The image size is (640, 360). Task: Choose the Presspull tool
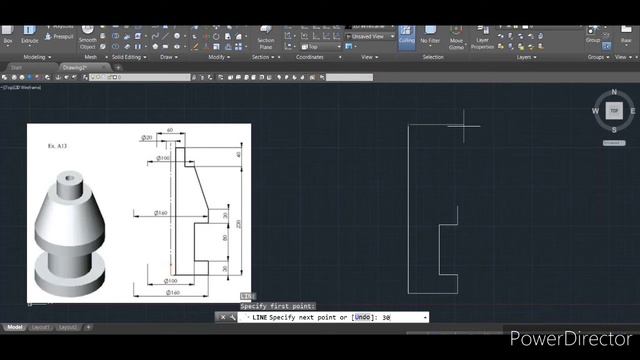tap(59, 37)
